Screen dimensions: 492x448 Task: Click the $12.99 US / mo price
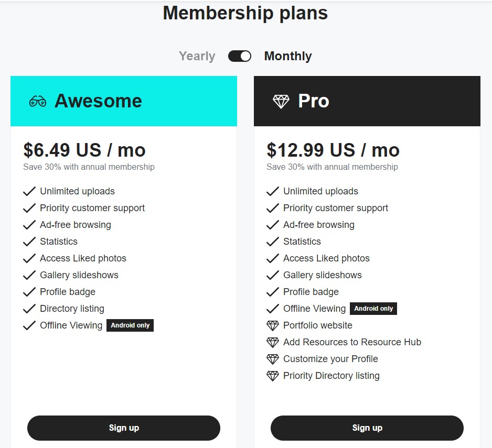(333, 150)
